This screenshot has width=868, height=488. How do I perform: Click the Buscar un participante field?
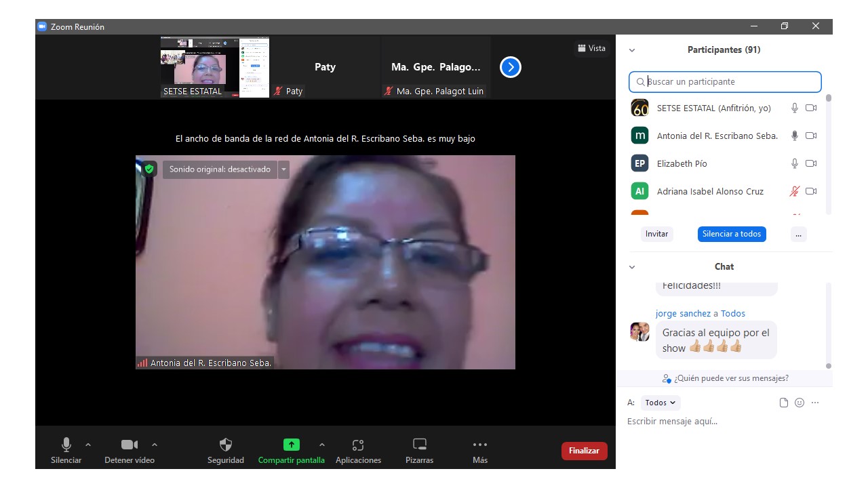point(725,82)
